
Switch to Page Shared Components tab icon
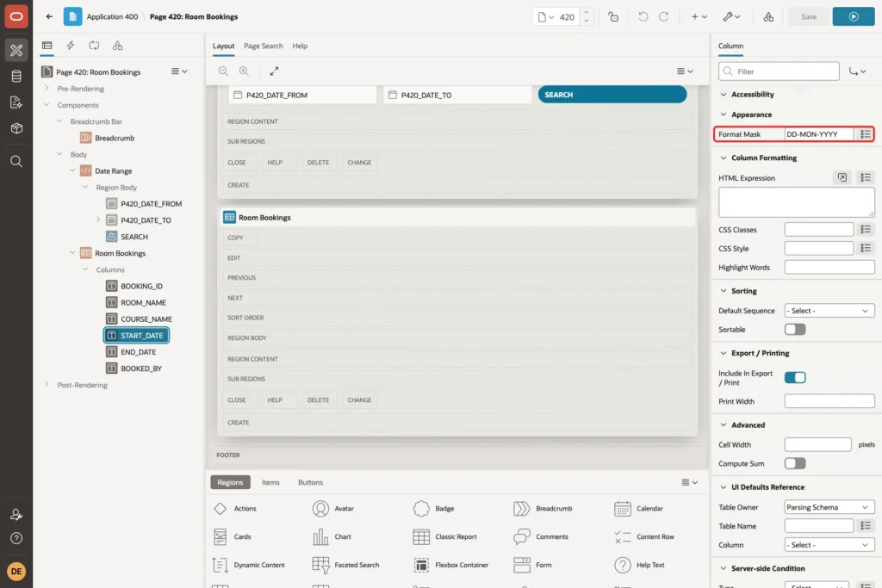(117, 46)
